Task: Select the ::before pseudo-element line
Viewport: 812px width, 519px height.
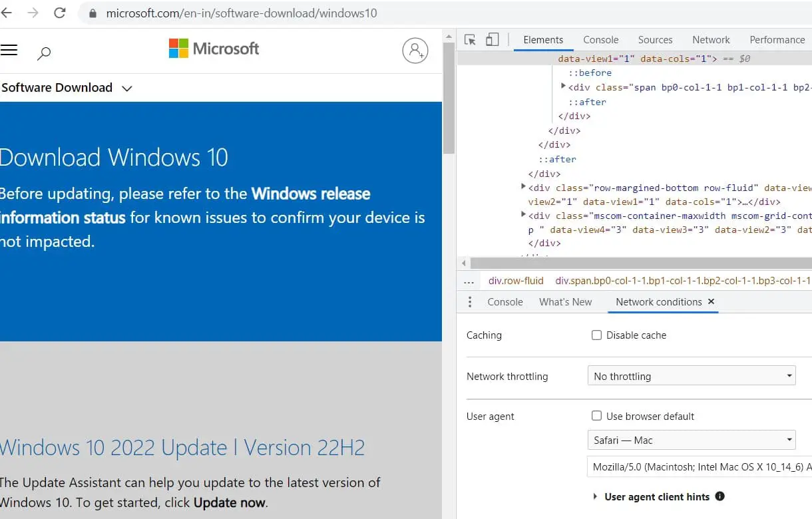Action: point(590,73)
